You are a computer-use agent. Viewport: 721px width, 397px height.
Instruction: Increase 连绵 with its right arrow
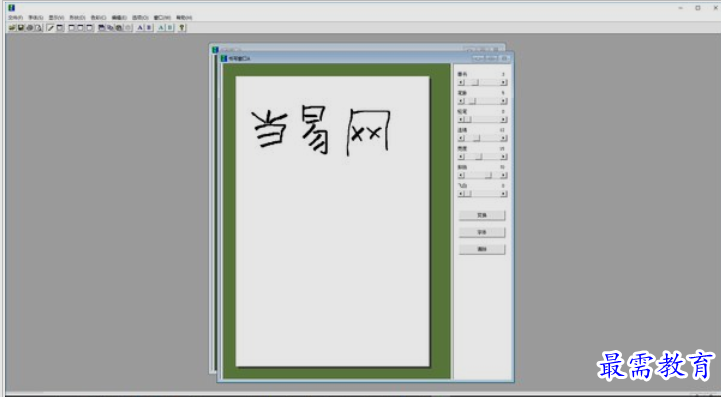click(504, 138)
